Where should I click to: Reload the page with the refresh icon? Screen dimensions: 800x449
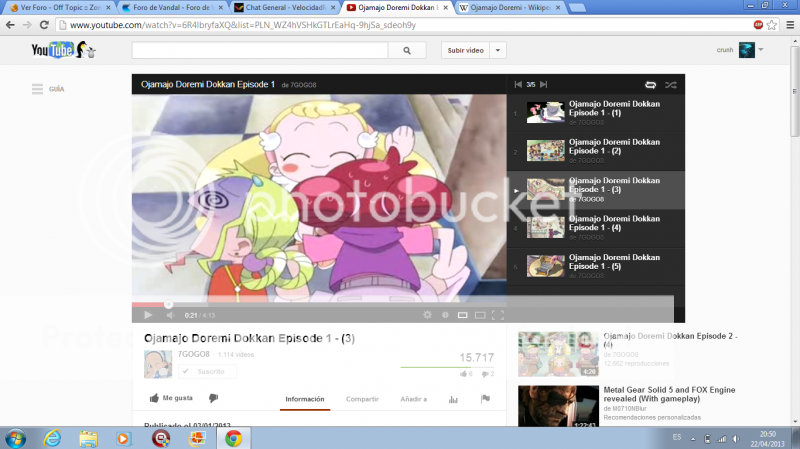pyautogui.click(x=44, y=24)
